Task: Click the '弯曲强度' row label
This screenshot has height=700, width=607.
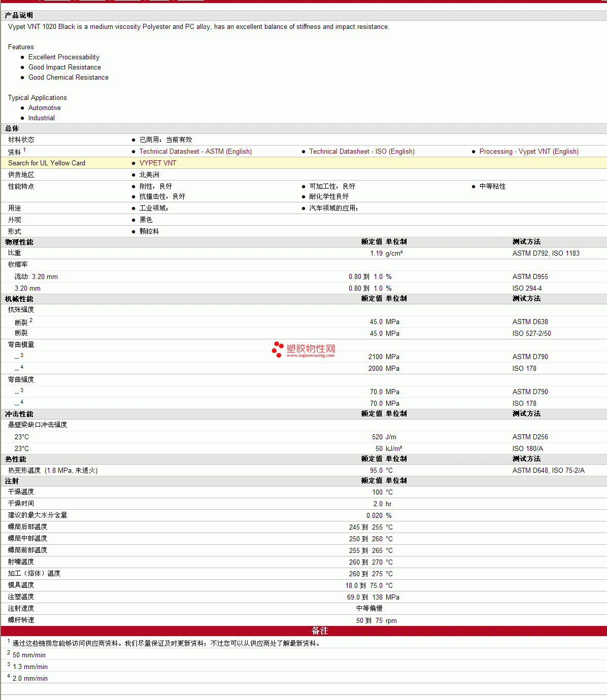Action: (x=21, y=379)
